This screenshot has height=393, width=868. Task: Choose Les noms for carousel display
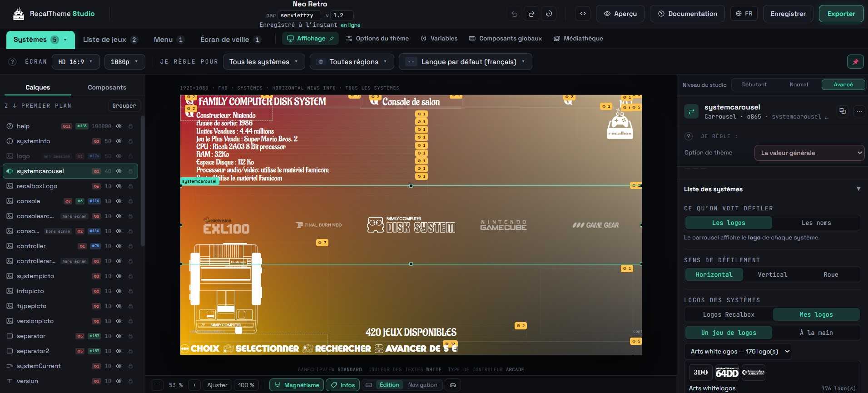[816, 223]
